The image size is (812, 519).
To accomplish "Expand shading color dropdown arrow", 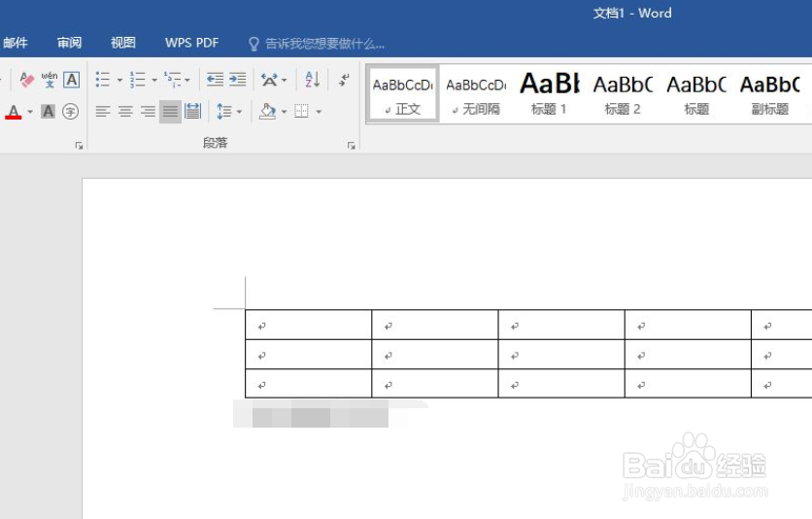I will [284, 112].
